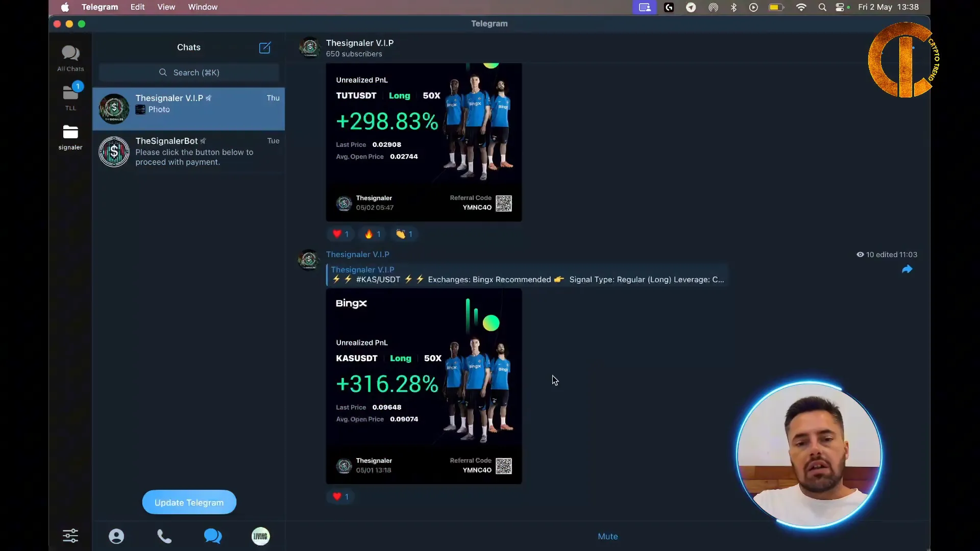
Task: Open the account avatar in bottom bar
Action: click(x=261, y=536)
